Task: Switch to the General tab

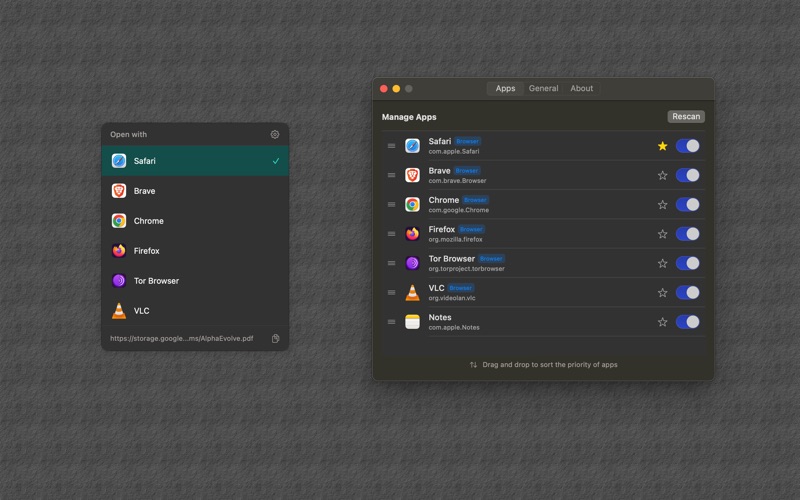Action: pyautogui.click(x=543, y=88)
